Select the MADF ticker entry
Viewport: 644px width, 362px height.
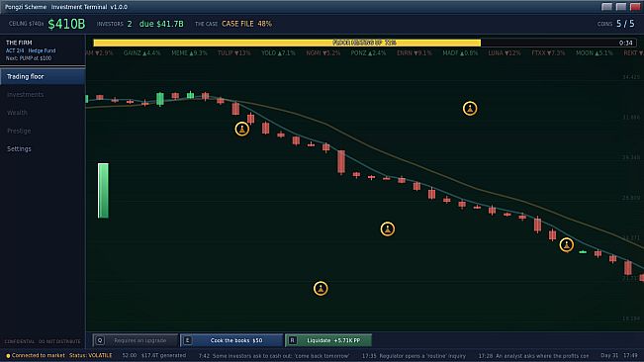(460, 53)
